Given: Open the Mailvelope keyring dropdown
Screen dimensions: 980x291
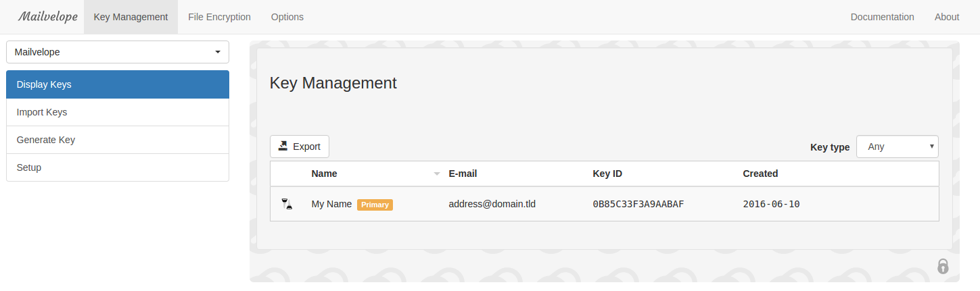Looking at the screenshot, I should pos(118,52).
